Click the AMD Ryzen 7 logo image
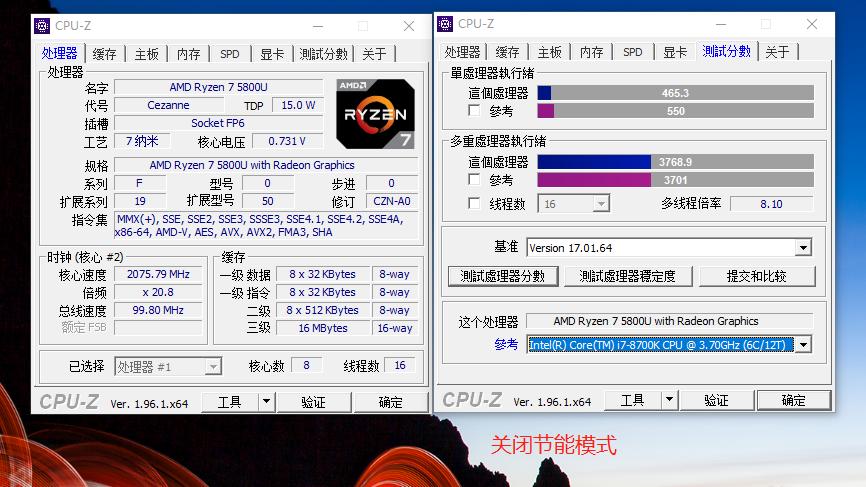 [376, 114]
